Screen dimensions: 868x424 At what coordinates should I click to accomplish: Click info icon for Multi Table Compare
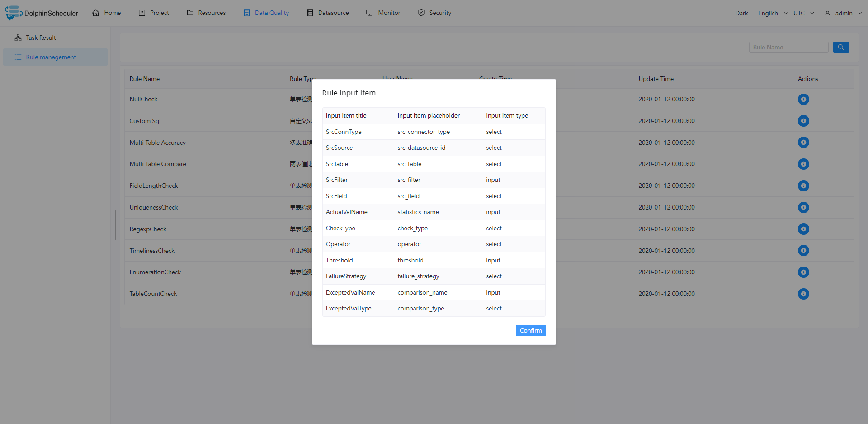click(x=803, y=164)
